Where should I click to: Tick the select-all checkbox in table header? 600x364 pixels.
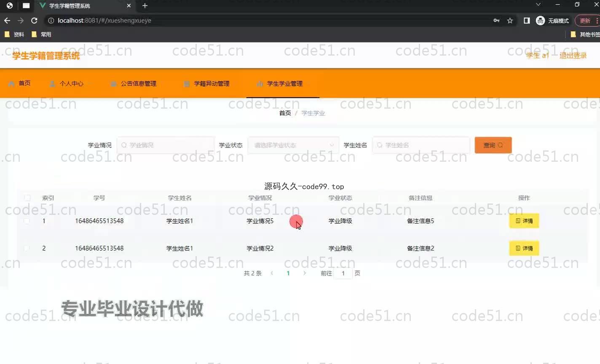(x=27, y=198)
